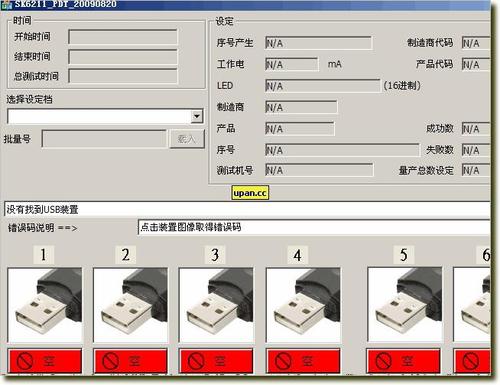The height and width of the screenshot is (385, 500).
Task: Open the 选择设定档 dropdown arrow
Action: pos(197,116)
